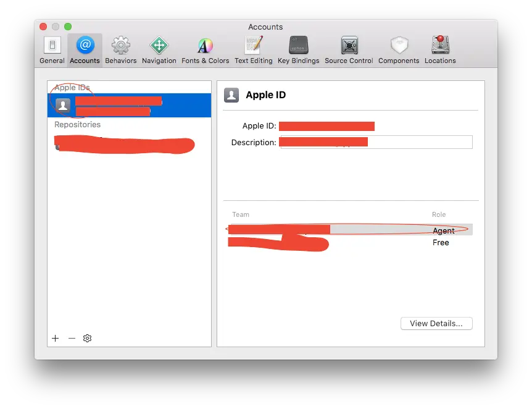Zoom the window with green button
Image resolution: width=532 pixels, height=409 pixels.
[x=68, y=27]
